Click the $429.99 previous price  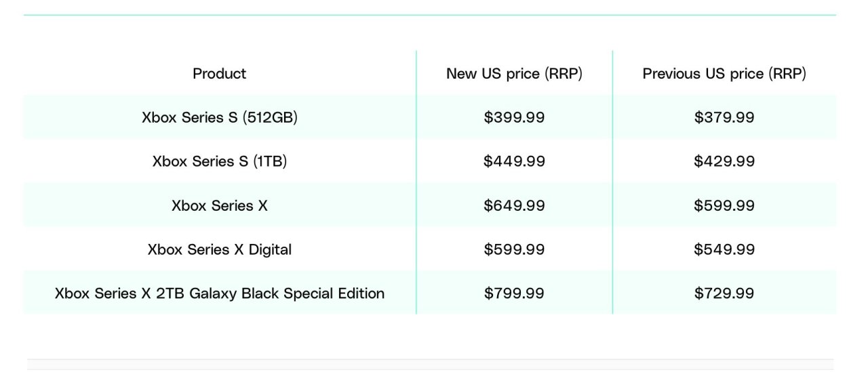click(x=724, y=161)
